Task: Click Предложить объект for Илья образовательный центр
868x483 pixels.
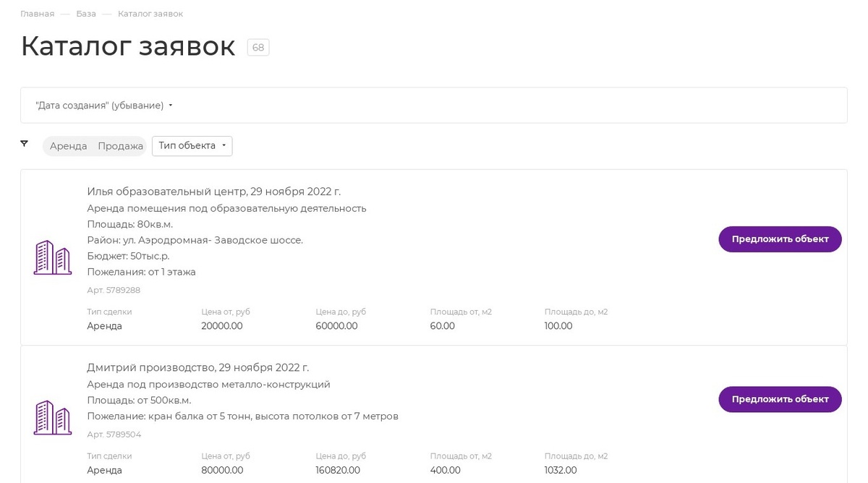Action: 780,239
